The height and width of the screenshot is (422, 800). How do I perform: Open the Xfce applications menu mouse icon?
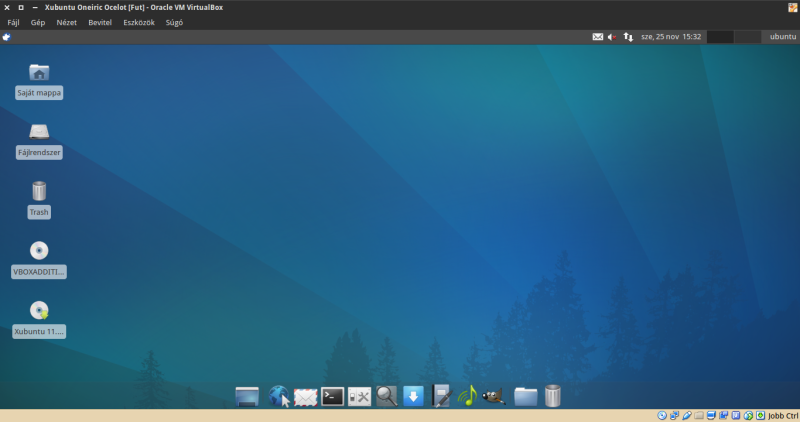[x=7, y=37]
